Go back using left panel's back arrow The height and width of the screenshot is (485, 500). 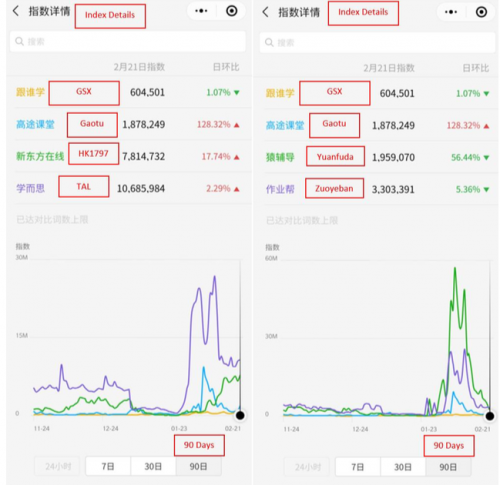pos(16,11)
